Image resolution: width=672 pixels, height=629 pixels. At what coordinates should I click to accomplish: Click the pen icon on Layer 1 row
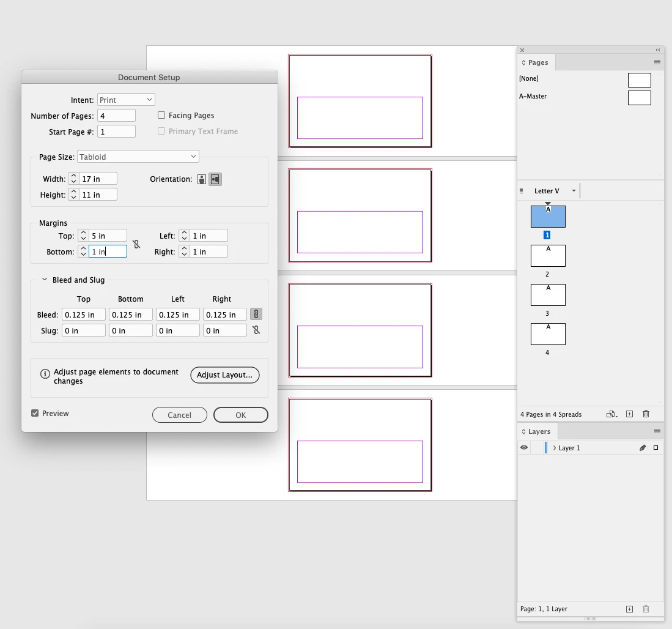point(643,448)
